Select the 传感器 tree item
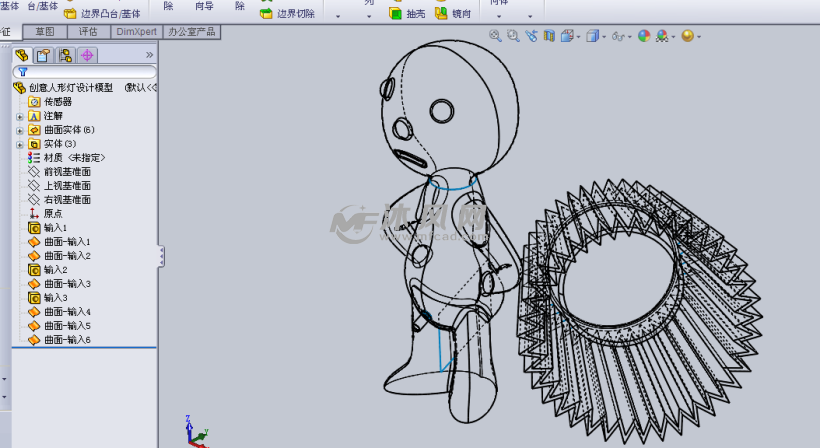This screenshot has width=820, height=448. [58, 102]
